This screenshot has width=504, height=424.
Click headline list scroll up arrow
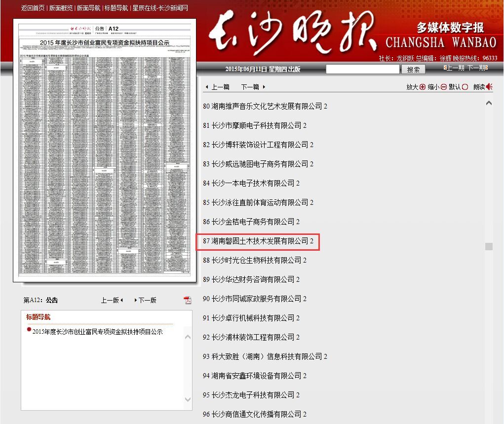188,337
